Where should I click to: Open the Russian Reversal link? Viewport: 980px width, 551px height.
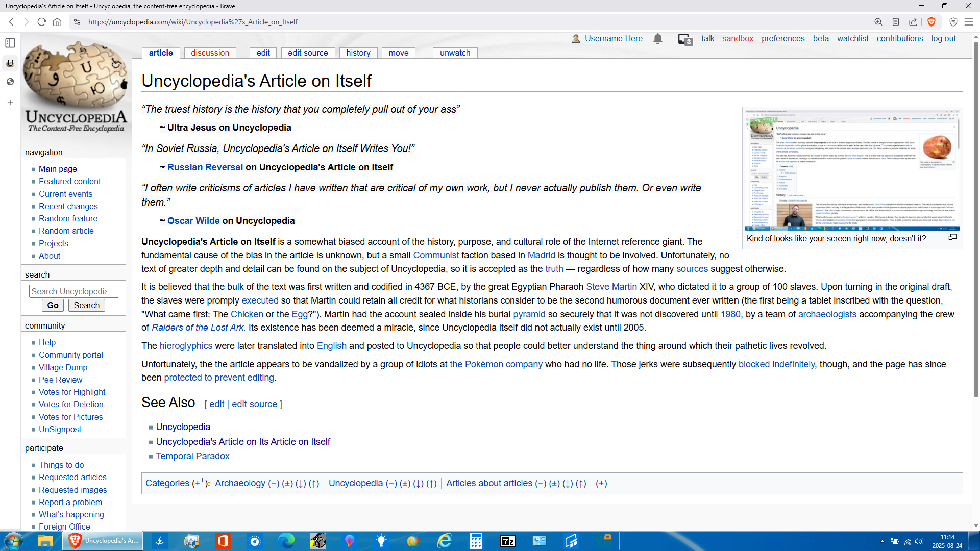[205, 167]
